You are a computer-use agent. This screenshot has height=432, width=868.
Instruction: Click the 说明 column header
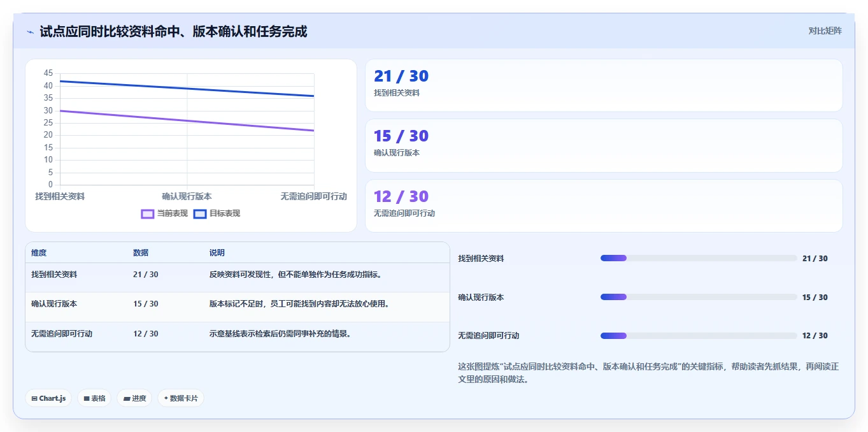click(217, 253)
